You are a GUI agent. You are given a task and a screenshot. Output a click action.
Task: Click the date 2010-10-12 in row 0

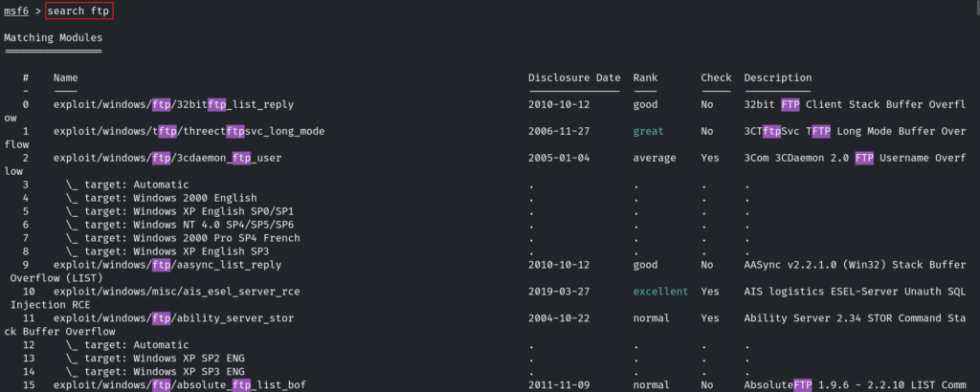559,104
